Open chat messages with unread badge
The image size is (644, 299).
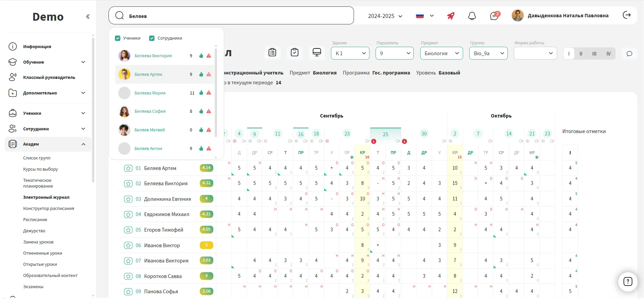pyautogui.click(x=494, y=16)
